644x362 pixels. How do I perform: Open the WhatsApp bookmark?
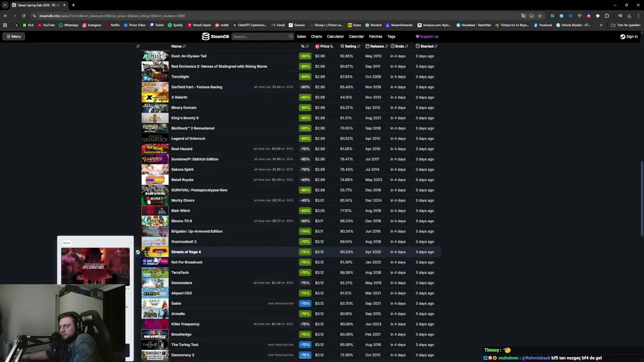click(68, 25)
